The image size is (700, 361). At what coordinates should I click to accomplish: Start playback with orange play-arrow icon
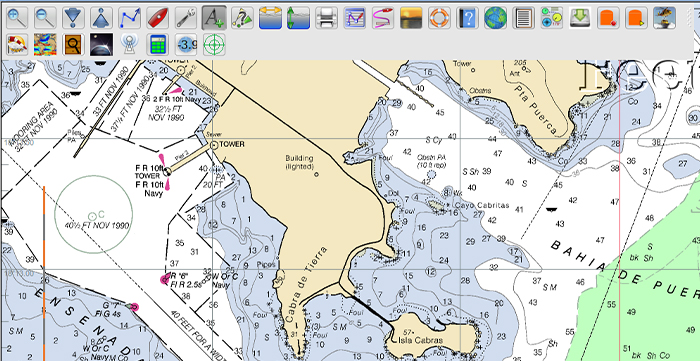[636, 18]
